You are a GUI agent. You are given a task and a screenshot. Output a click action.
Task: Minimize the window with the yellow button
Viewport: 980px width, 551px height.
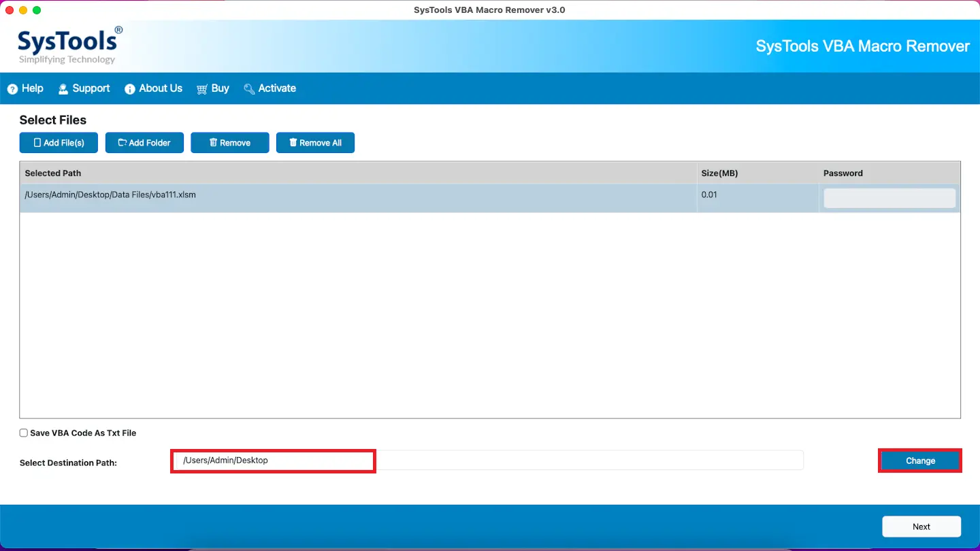23,10
